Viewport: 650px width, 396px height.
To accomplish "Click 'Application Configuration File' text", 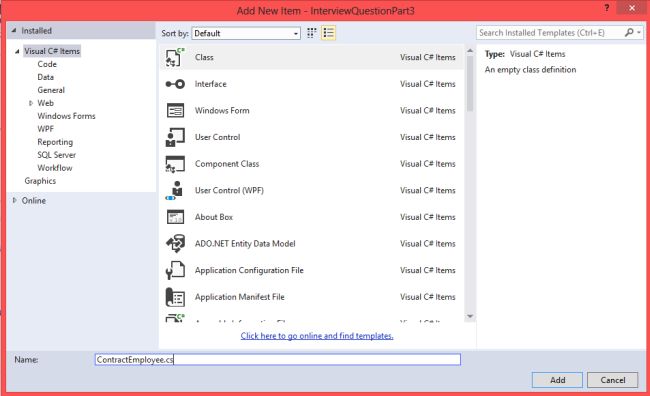I will 249,270.
